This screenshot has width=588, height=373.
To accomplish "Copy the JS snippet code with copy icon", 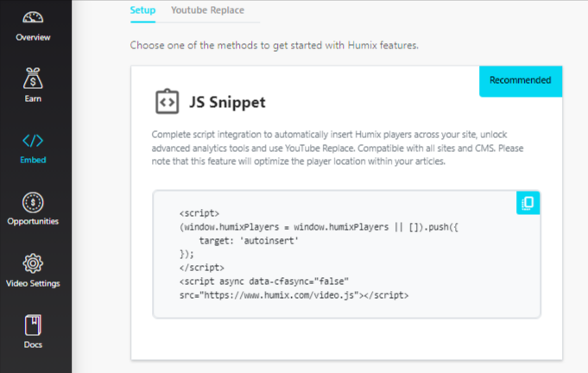I will [528, 203].
